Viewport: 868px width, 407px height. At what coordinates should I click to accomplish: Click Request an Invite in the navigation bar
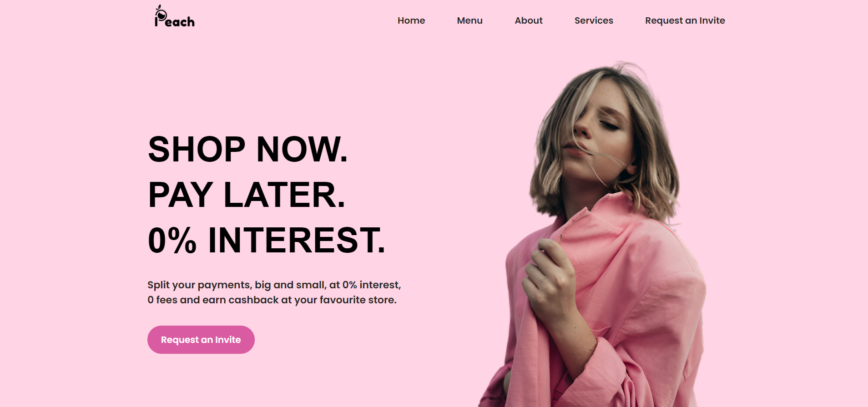(685, 20)
